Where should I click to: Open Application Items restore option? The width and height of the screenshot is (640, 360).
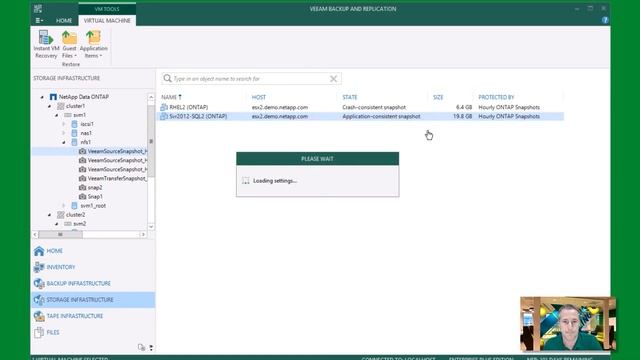pos(93,44)
